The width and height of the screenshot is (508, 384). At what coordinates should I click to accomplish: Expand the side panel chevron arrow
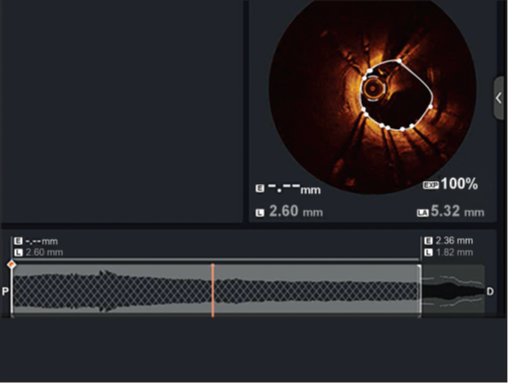(499, 98)
